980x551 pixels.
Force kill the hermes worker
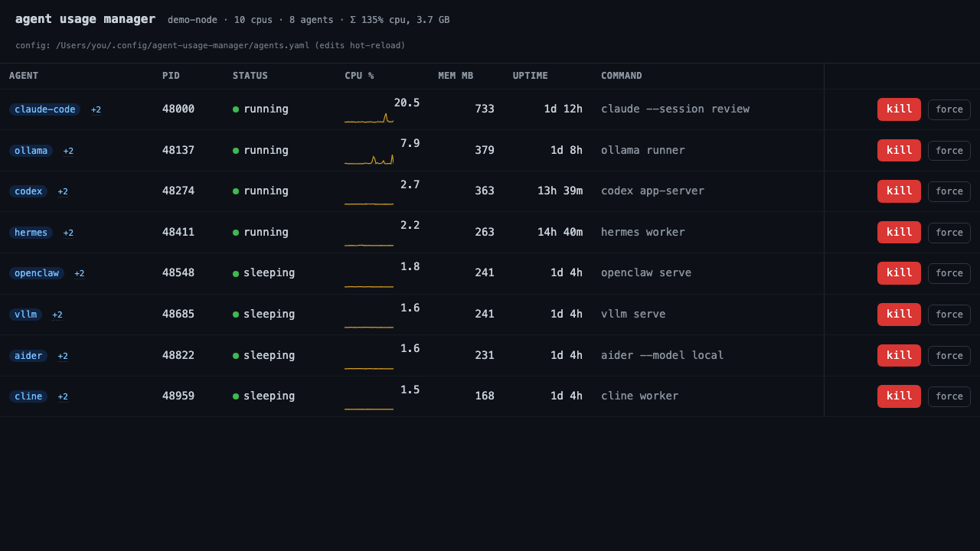pyautogui.click(x=949, y=233)
